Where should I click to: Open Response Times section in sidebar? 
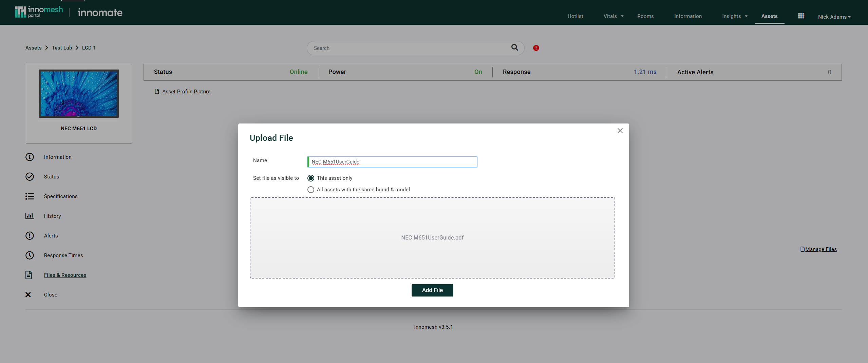[63, 255]
